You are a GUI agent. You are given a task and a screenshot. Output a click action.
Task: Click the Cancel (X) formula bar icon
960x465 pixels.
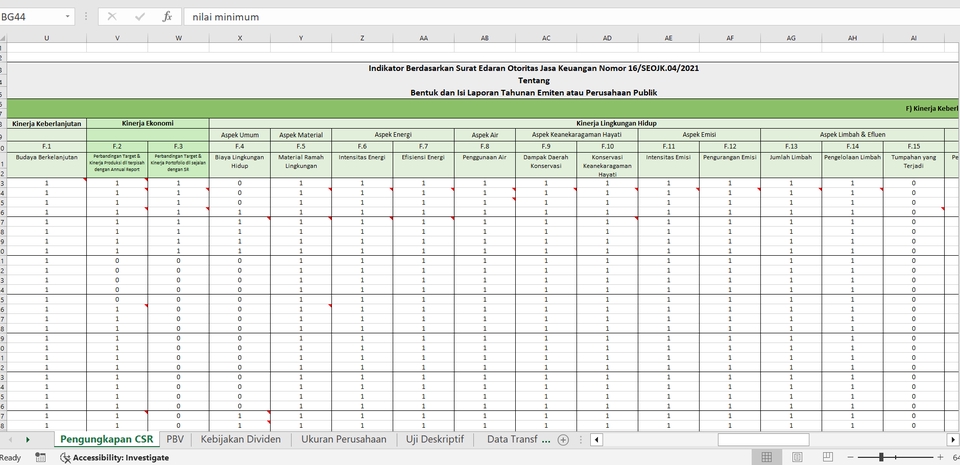(112, 17)
